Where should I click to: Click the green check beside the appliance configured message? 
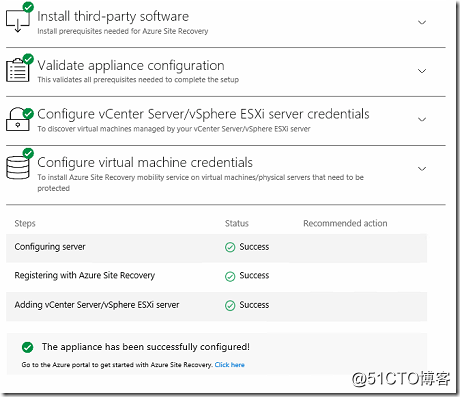[27, 347]
